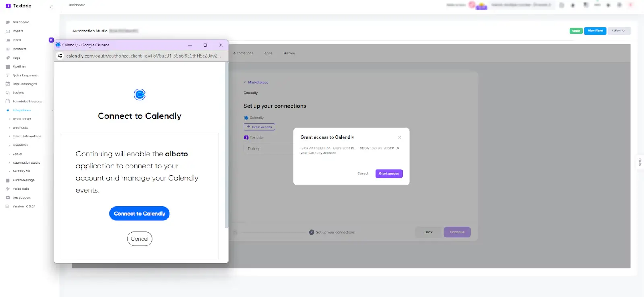The height and width of the screenshot is (297, 644).
Task: Open Zapier submenu item
Action: coord(17,154)
